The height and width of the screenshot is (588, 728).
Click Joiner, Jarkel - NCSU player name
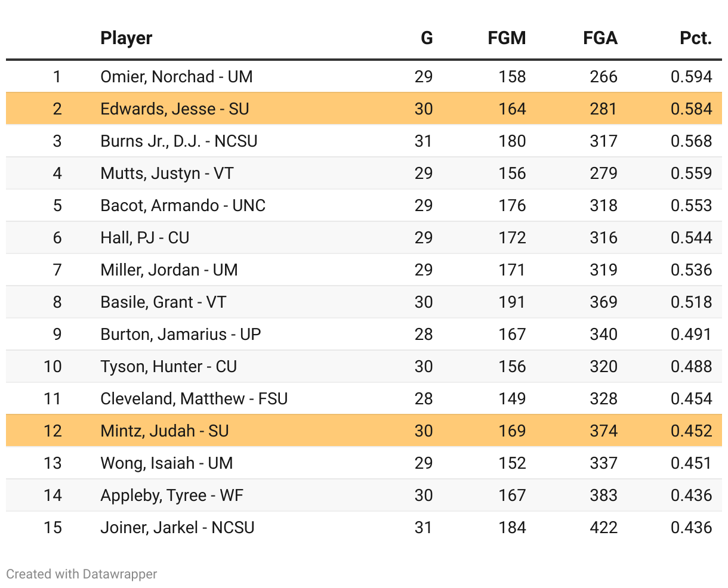click(x=177, y=528)
